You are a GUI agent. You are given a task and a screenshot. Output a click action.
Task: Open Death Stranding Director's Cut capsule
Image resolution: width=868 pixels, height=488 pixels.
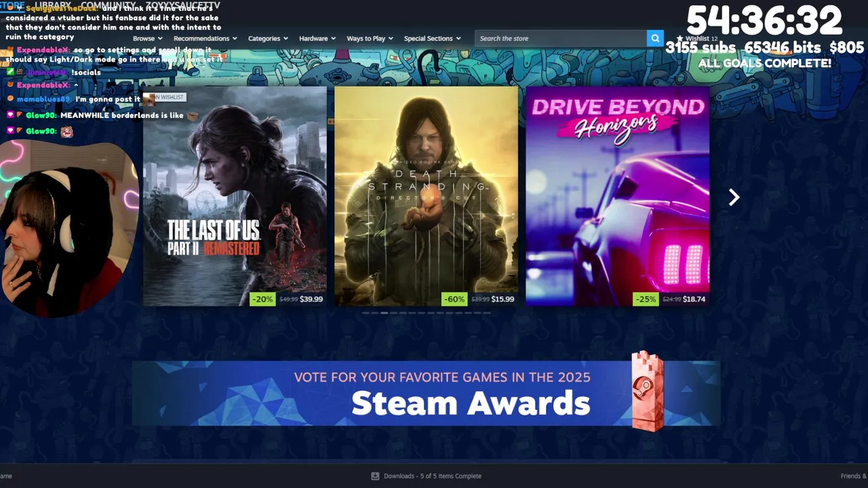426,196
